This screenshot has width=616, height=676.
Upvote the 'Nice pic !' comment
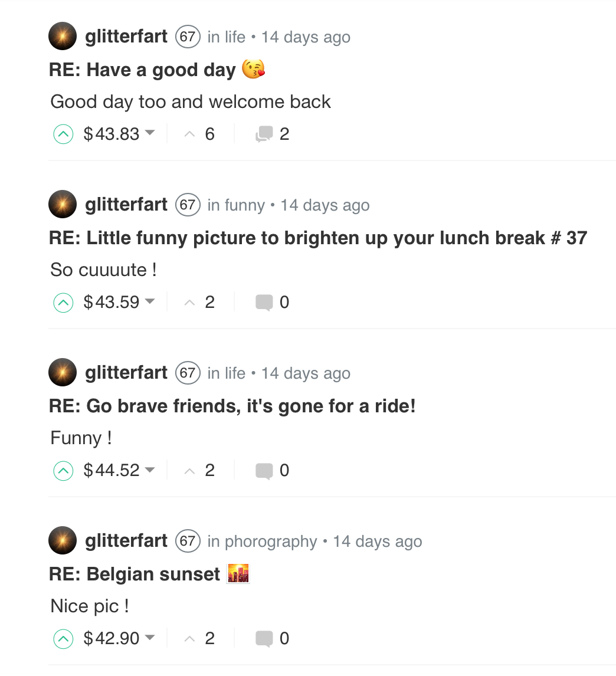[63, 639]
